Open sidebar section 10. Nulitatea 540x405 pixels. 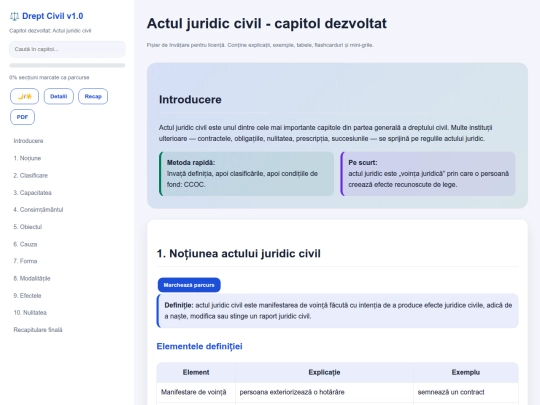[30, 313]
